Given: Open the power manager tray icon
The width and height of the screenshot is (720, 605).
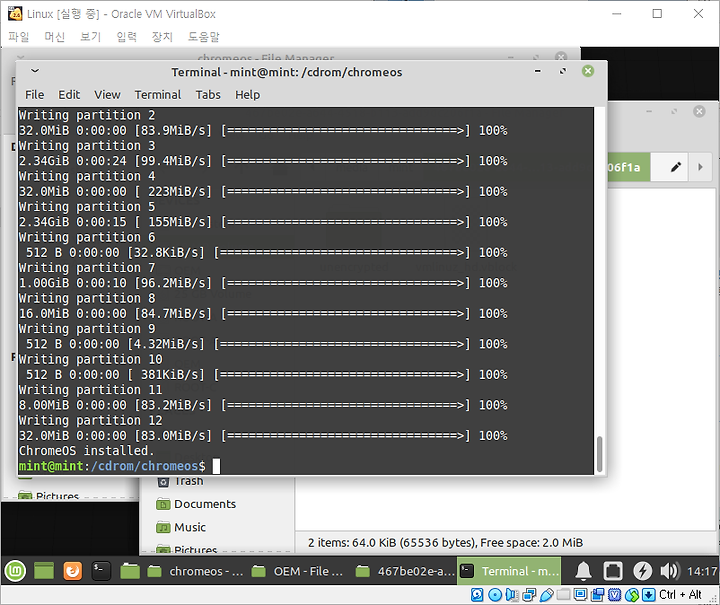Looking at the screenshot, I should tap(642, 571).
